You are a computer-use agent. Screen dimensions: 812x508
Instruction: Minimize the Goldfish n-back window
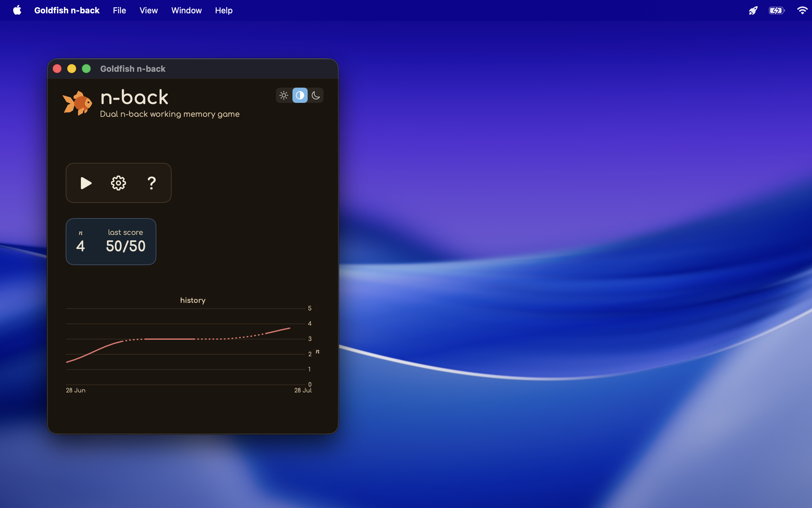tap(72, 69)
